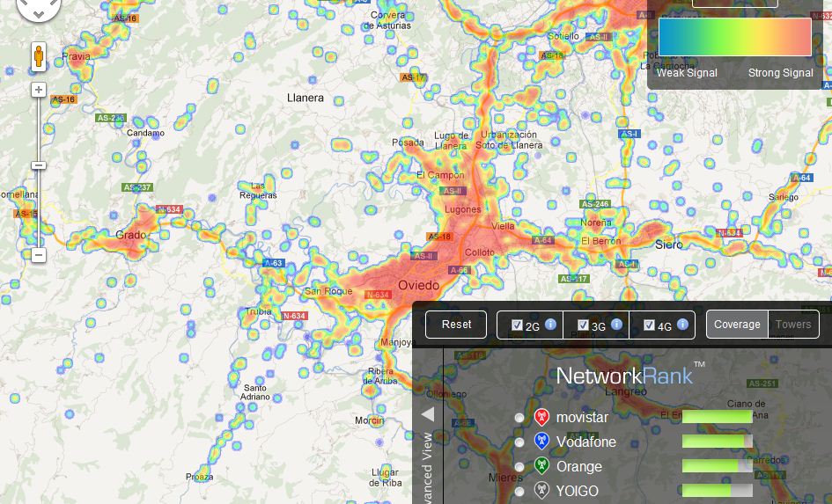Click the Vodafone carrier name
Viewport: 832px width, 504px height.
click(x=586, y=442)
